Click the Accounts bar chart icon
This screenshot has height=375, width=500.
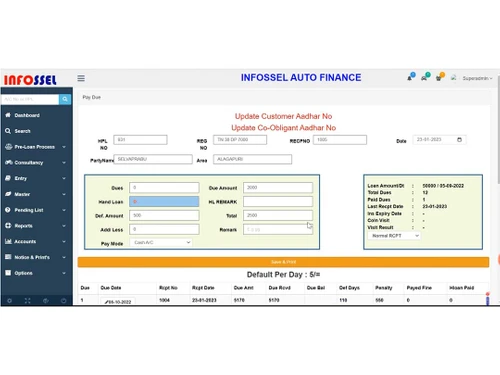pyautogui.click(x=8, y=241)
